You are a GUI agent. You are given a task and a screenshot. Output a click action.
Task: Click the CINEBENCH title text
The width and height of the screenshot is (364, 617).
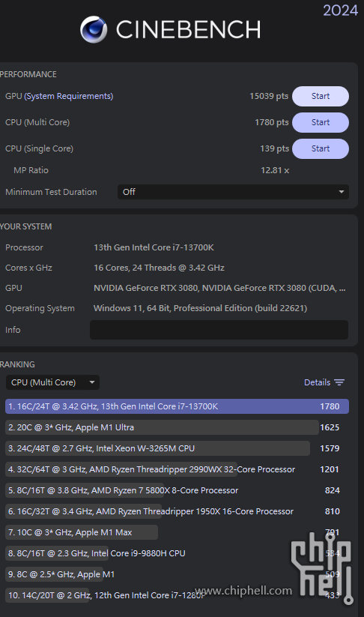[188, 30]
